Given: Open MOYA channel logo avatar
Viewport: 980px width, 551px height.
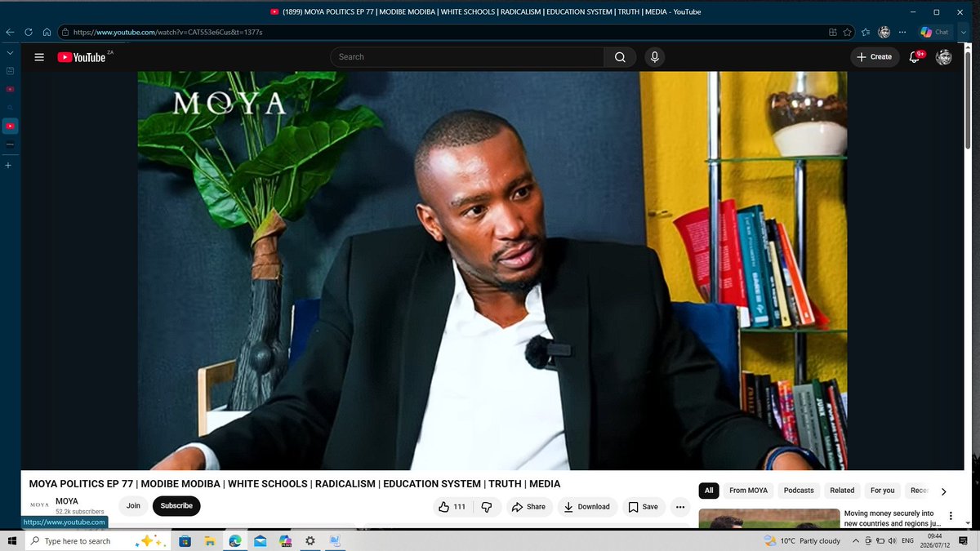Looking at the screenshot, I should [x=39, y=505].
